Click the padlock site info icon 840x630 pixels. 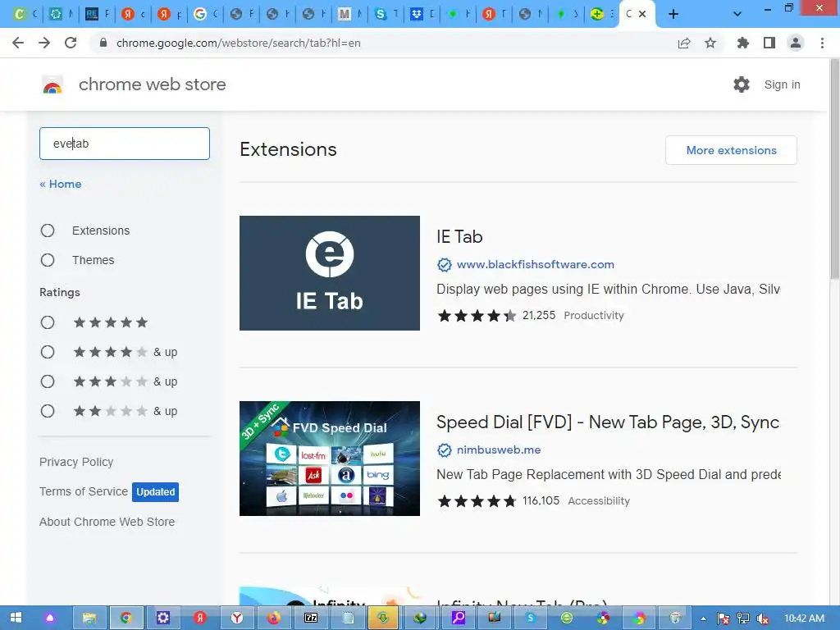click(103, 43)
